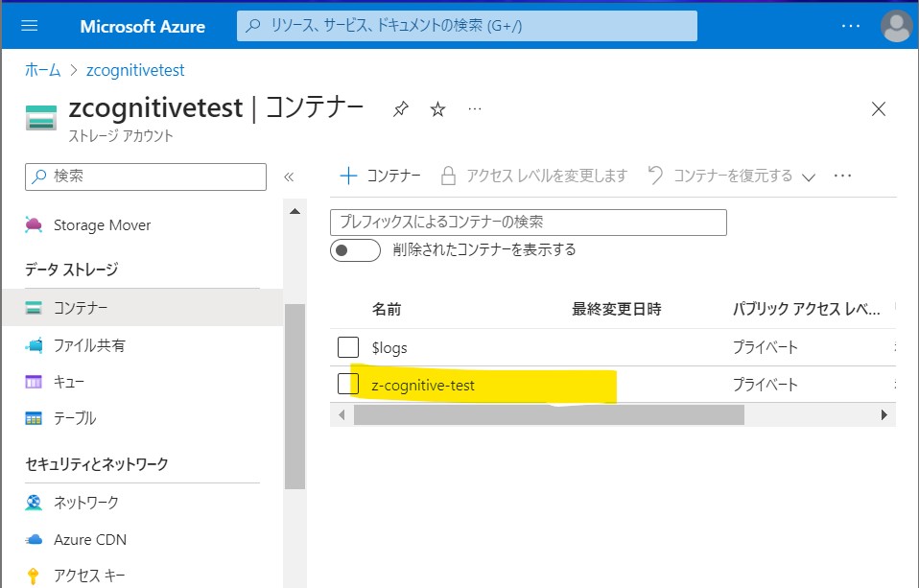919x588 pixels.
Task: Click プライベート in the z-cognitive-test row
Action: (x=765, y=385)
